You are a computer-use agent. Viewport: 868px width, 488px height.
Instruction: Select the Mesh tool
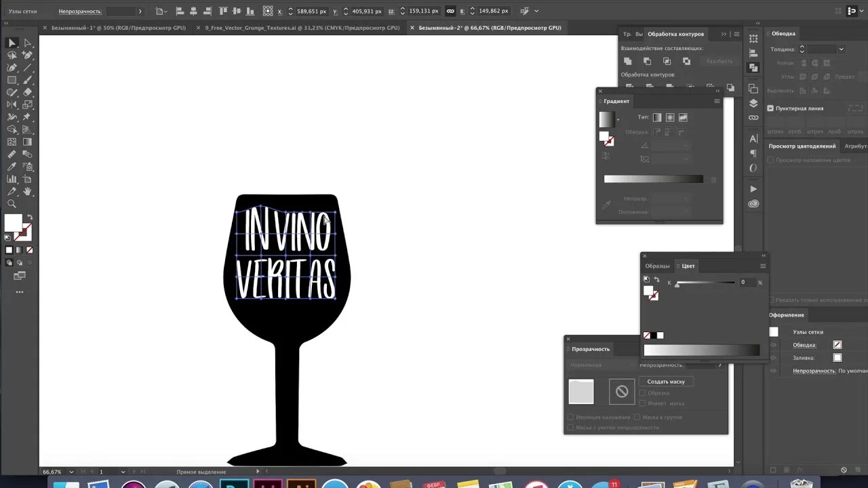click(x=12, y=142)
